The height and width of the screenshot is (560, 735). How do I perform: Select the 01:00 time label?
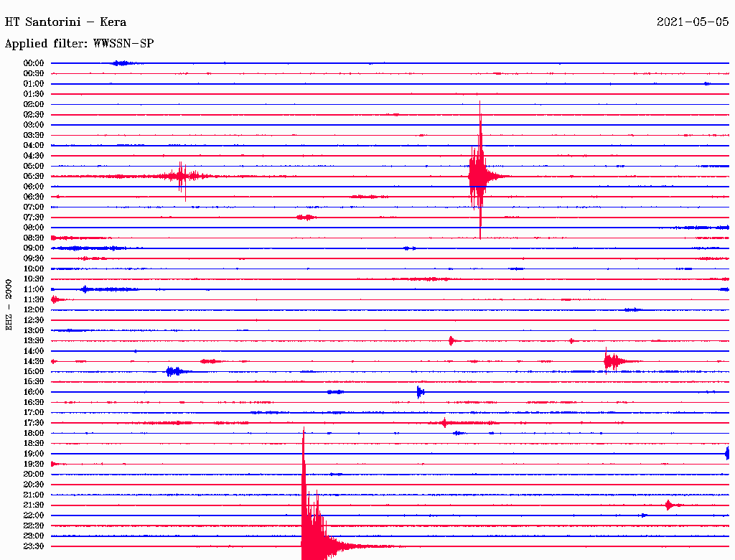(x=34, y=83)
